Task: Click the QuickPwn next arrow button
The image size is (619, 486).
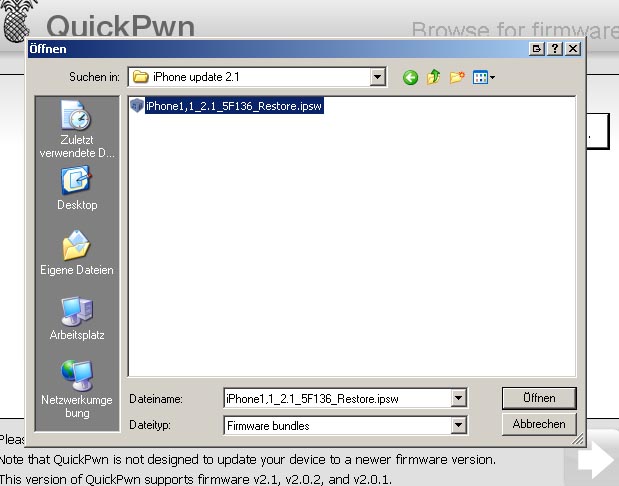Action: pyautogui.click(x=595, y=461)
